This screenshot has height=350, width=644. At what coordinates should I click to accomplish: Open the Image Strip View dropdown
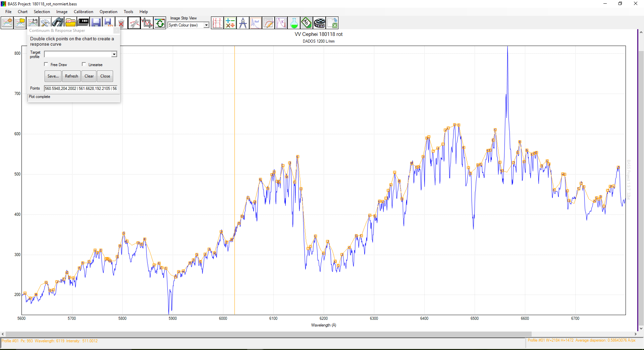(x=206, y=25)
